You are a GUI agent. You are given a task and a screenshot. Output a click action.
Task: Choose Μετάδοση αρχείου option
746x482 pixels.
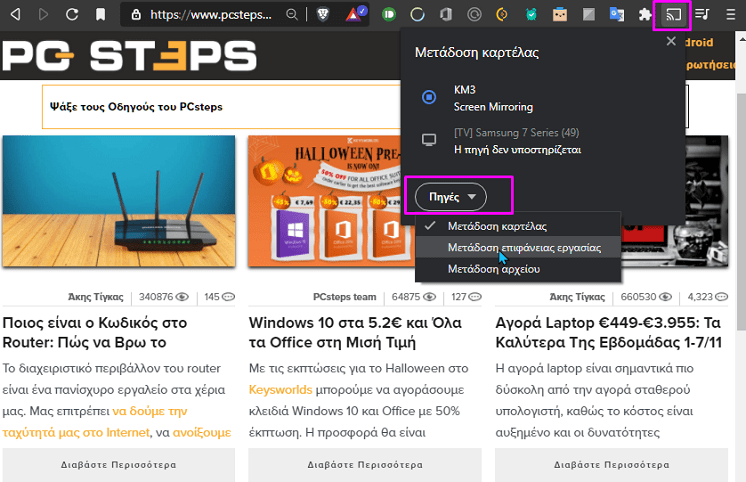coord(518,269)
